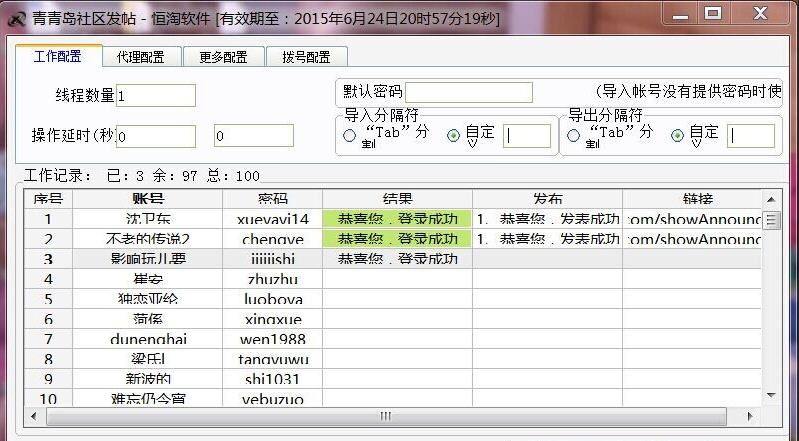799x441 pixels.
Task: Select account cell 新波的 in row 9
Action: pos(148,379)
